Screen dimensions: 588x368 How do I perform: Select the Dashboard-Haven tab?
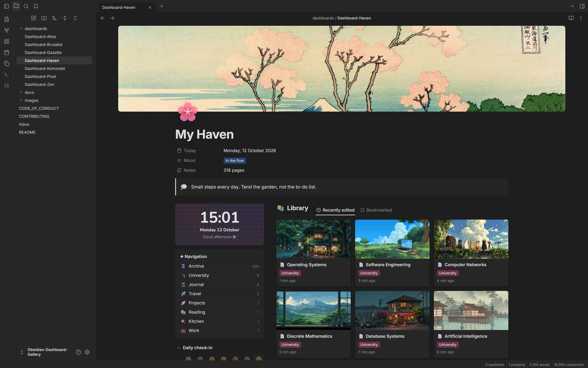[127, 7]
